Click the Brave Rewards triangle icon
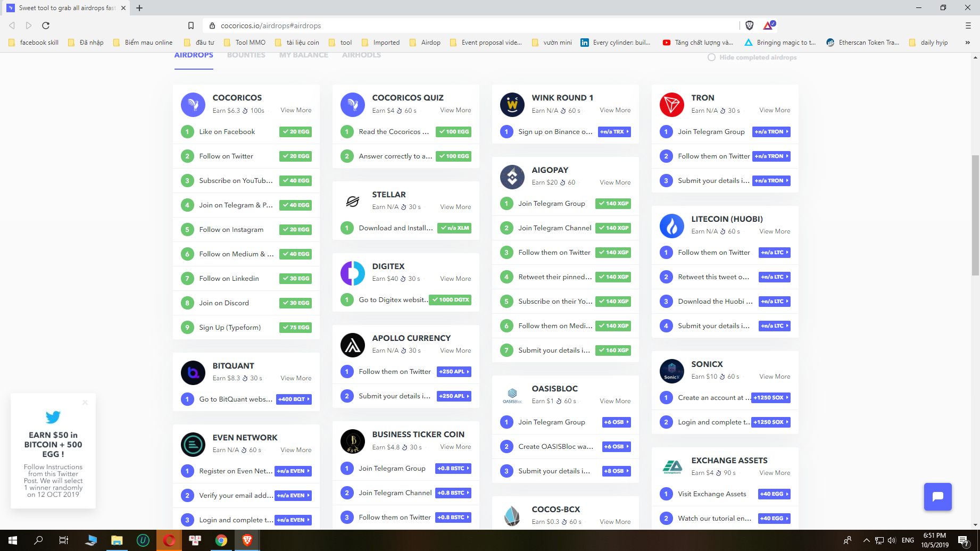The width and height of the screenshot is (980, 551). [769, 26]
